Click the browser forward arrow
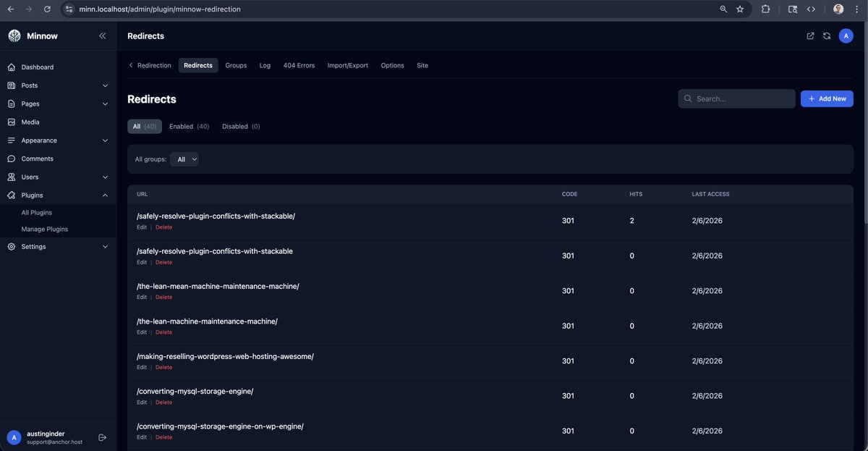This screenshot has width=868, height=451. [x=29, y=9]
